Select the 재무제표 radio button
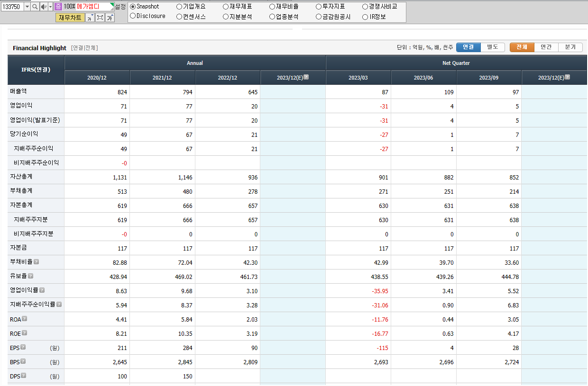This screenshot has height=386, width=588. point(226,7)
